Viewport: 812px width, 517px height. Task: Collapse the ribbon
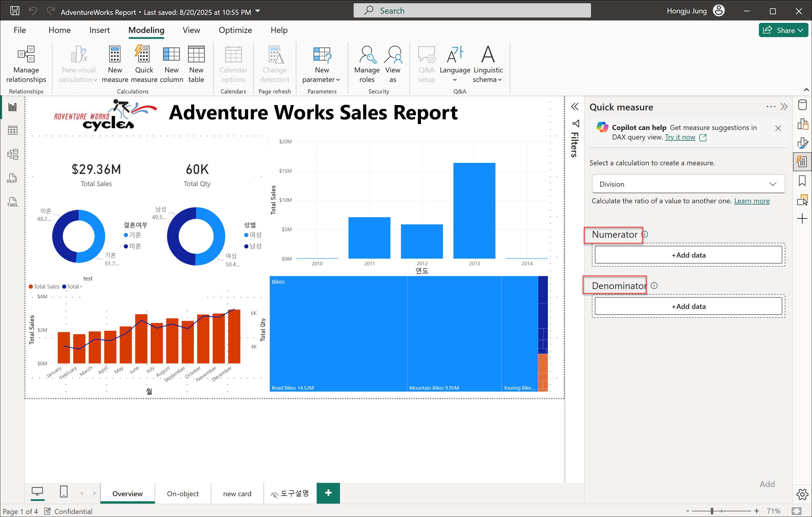point(806,90)
